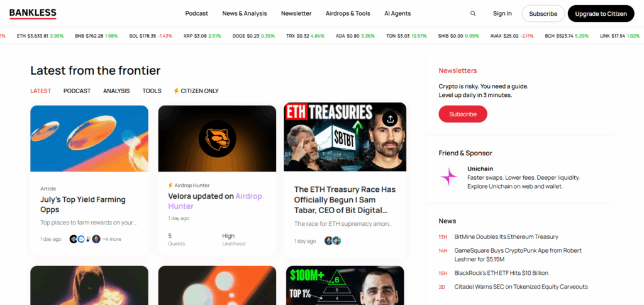Open the Airdrops & Tools menu
This screenshot has height=305, width=644.
pos(348,14)
